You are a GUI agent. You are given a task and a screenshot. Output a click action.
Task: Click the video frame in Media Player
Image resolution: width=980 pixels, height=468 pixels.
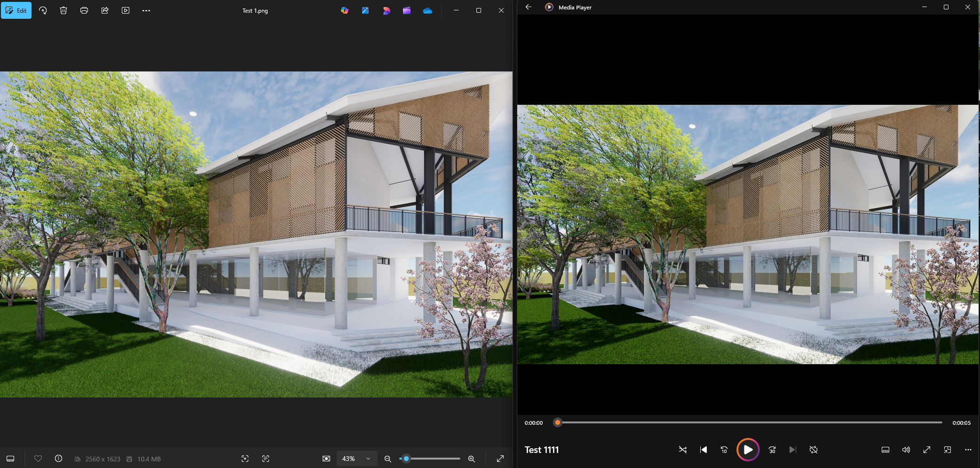tap(748, 234)
